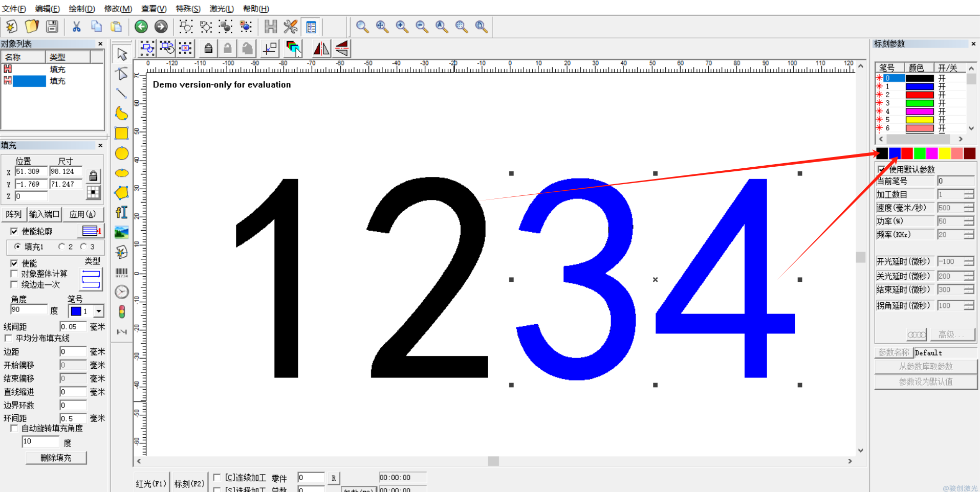The image size is (980, 492).
Task: Click the Copy icon in toolbar
Action: [x=96, y=27]
